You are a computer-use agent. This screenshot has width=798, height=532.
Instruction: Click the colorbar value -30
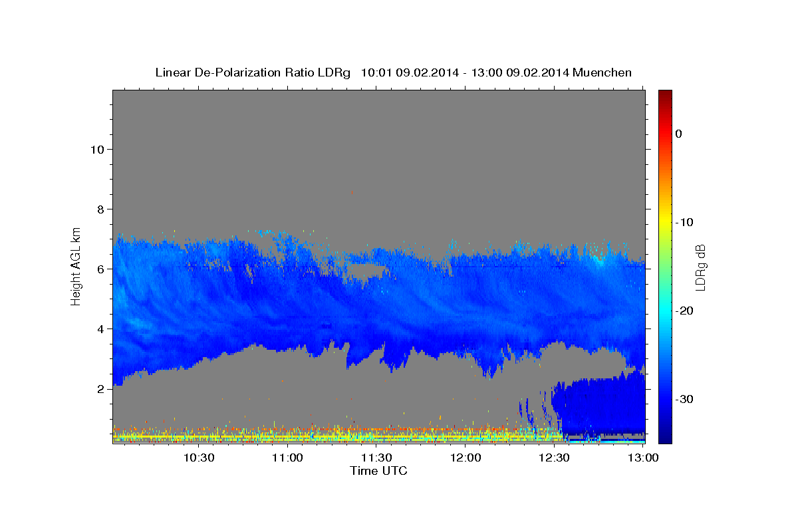pyautogui.click(x=684, y=399)
